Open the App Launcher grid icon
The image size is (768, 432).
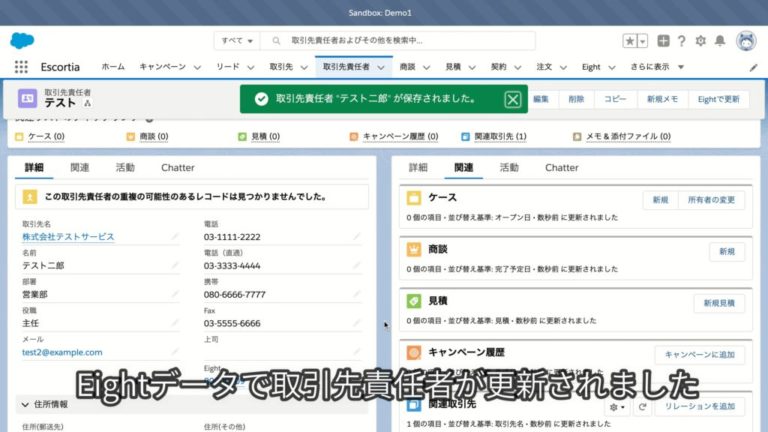click(21, 67)
